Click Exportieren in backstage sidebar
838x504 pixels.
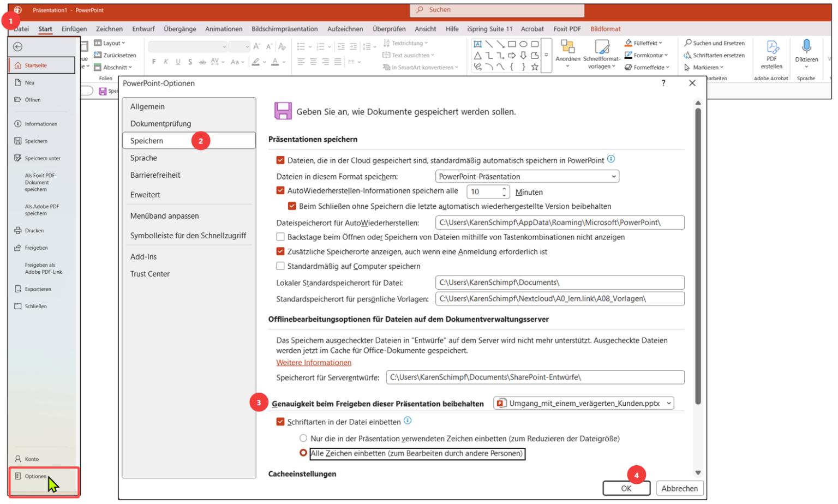point(33,289)
